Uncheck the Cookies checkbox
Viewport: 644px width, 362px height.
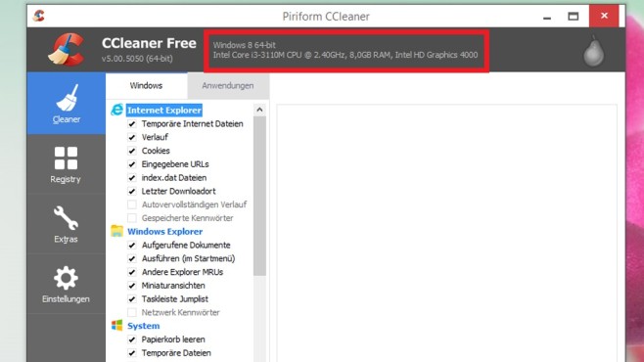[132, 151]
